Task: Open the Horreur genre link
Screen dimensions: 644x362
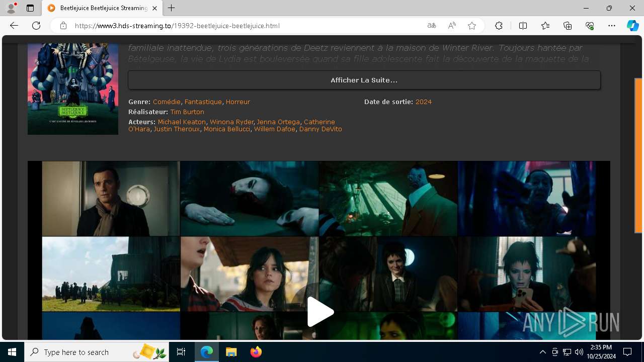Action: click(238, 102)
